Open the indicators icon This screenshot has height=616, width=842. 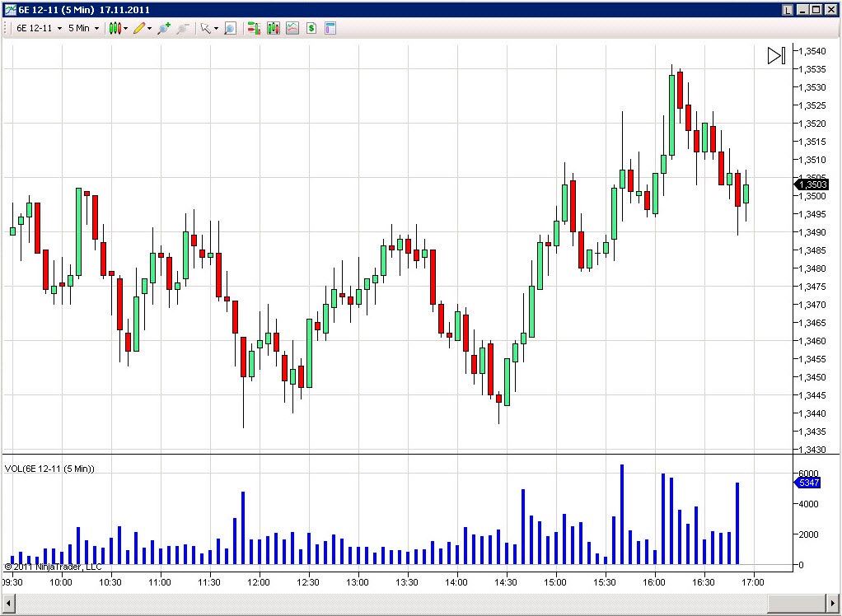coord(292,28)
